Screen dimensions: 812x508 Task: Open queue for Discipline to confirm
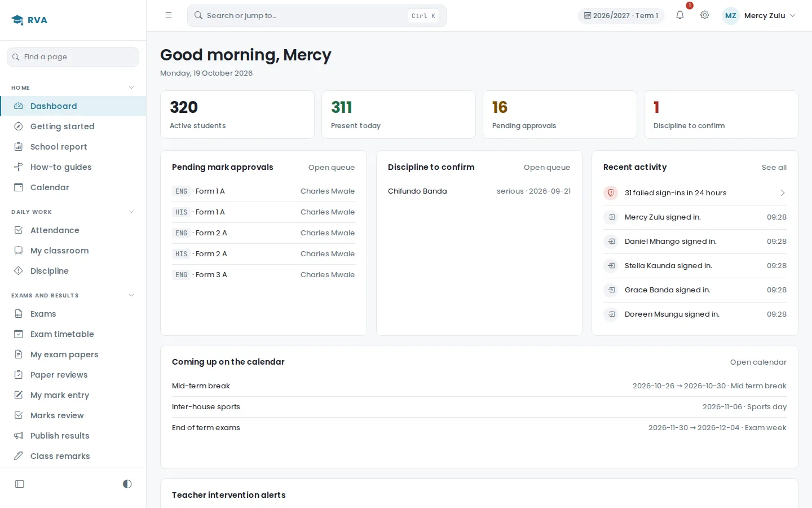point(547,168)
